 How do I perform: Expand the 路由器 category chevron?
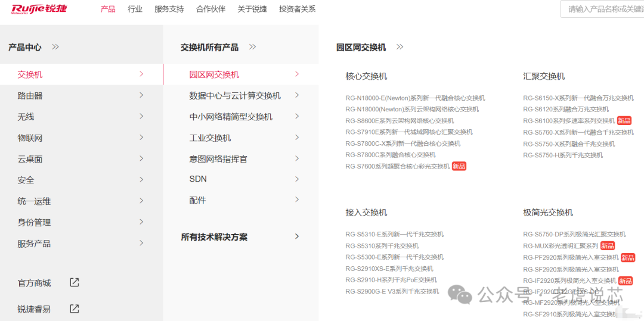[141, 95]
